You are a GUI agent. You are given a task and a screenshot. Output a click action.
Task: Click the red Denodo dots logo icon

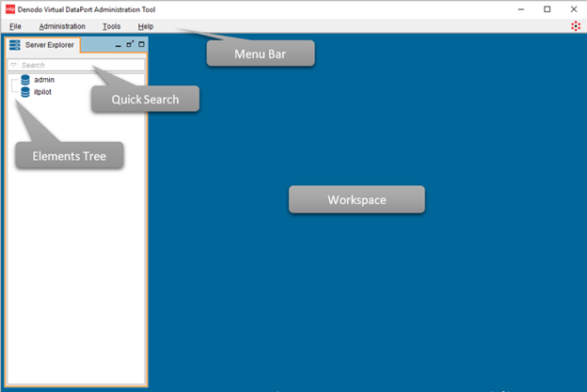pos(576,26)
